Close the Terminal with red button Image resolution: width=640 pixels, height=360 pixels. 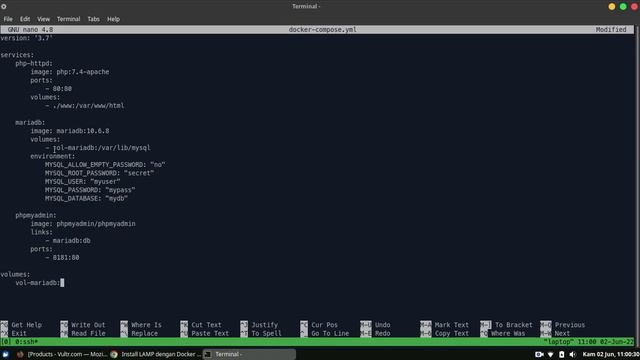point(634,7)
